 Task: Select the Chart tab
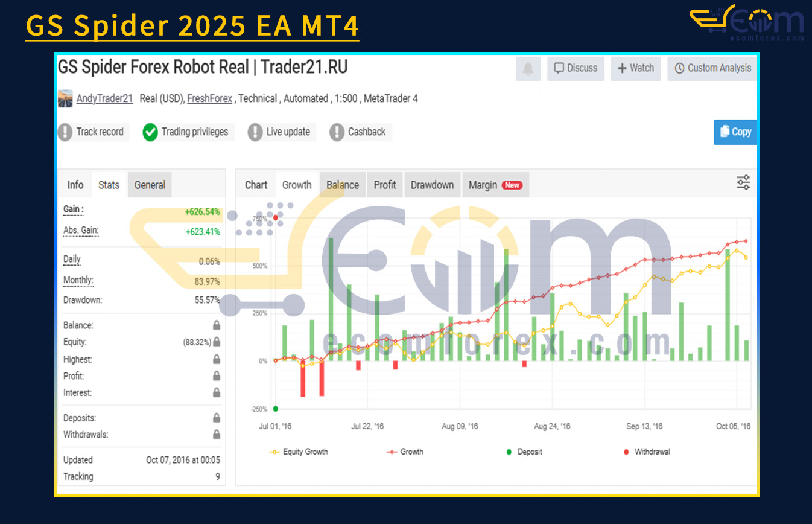coord(256,185)
